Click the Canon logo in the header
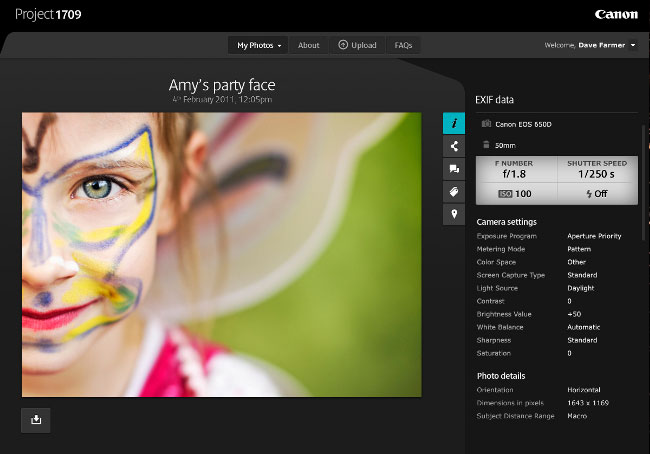Screen dimensions: 650x454 click(x=615, y=14)
